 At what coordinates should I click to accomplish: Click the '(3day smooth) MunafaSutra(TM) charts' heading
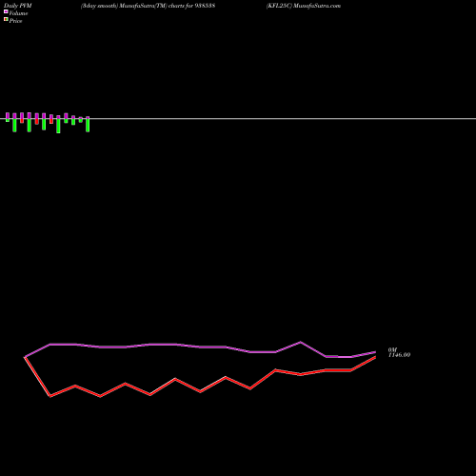coord(148,6)
